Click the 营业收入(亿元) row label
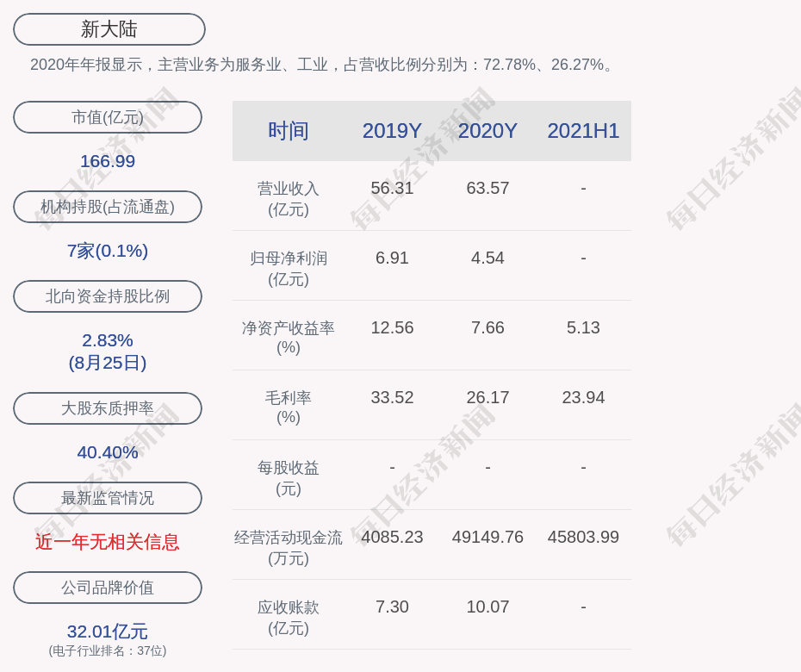The image size is (801, 672). pos(289,199)
